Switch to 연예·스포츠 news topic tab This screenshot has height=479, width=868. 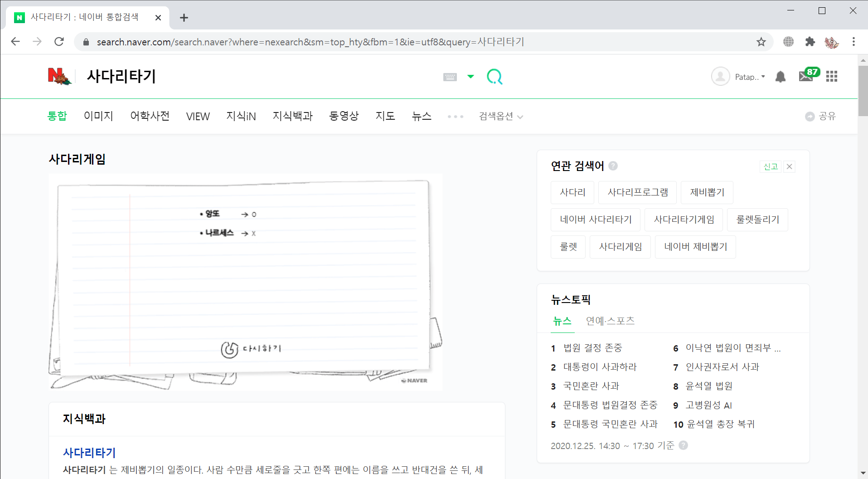coord(610,321)
